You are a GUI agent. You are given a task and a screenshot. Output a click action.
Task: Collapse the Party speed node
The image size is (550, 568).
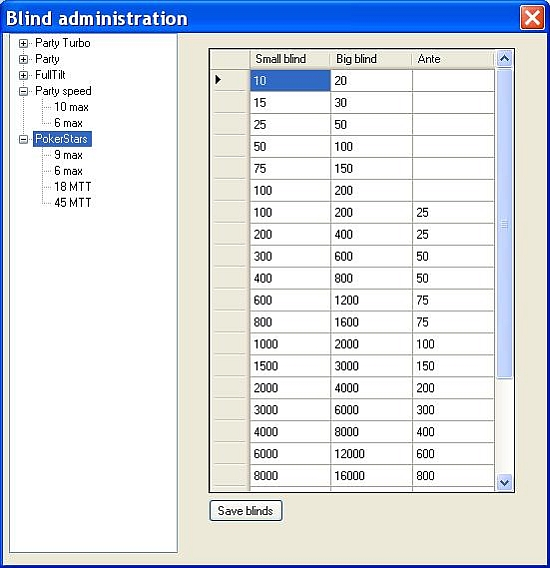coord(24,91)
